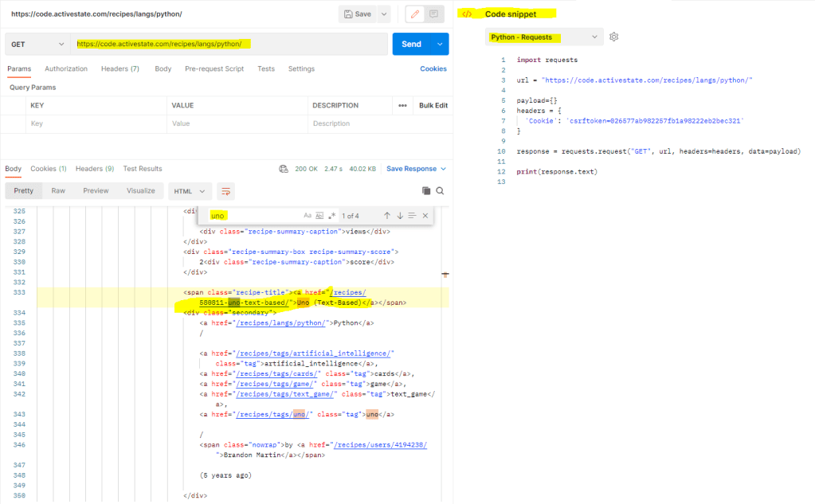Image resolution: width=815 pixels, height=504 pixels.
Task: Open the comments icon beside edit
Action: tap(434, 14)
